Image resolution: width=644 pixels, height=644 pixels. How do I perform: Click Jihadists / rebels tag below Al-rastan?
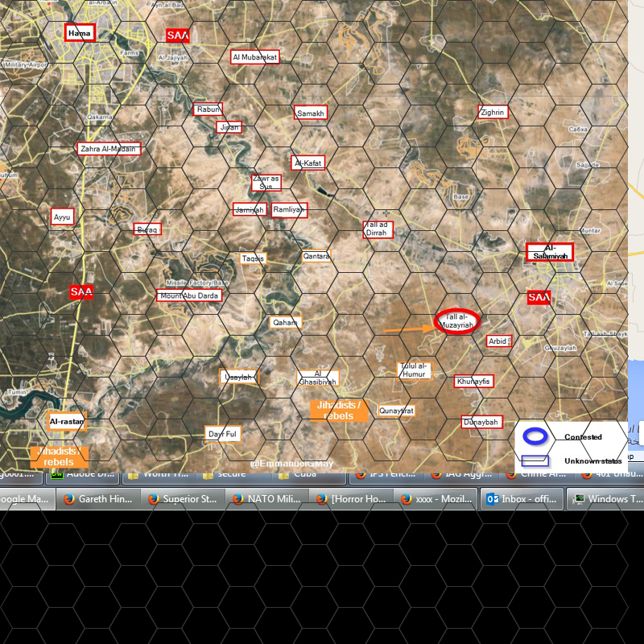[x=60, y=456]
